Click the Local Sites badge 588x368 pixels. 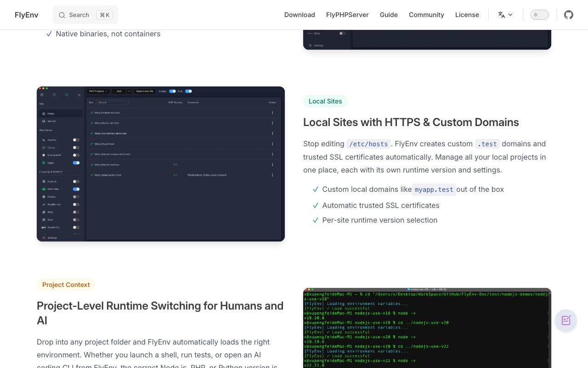click(325, 101)
